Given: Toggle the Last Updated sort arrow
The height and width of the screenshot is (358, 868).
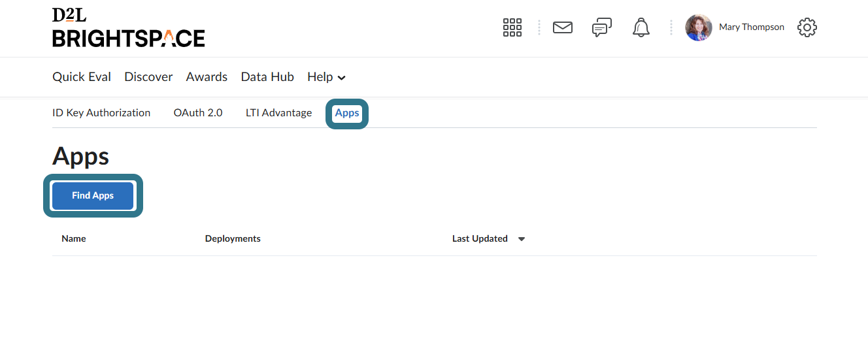Looking at the screenshot, I should coord(522,239).
